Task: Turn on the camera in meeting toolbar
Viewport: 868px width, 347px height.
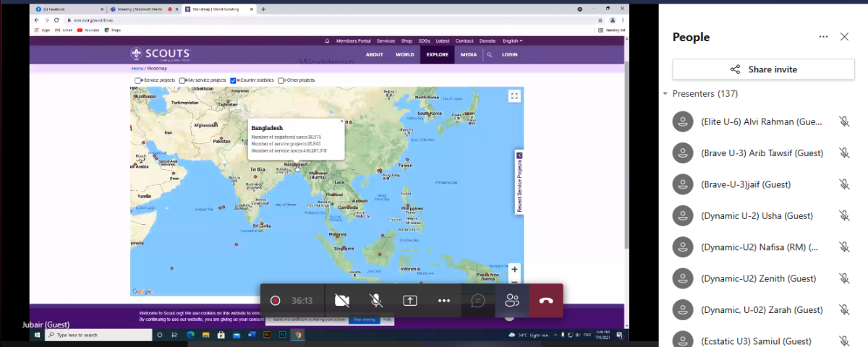Action: [x=342, y=301]
